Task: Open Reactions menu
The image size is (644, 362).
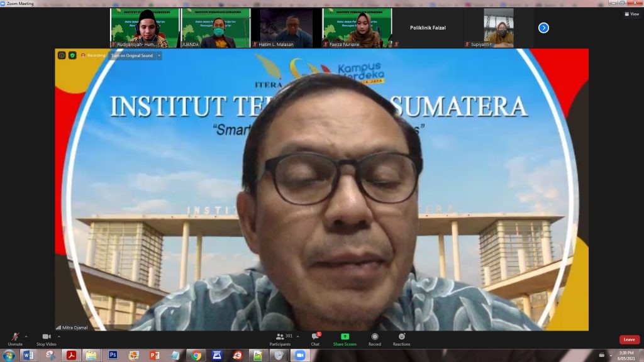Action: click(401, 339)
